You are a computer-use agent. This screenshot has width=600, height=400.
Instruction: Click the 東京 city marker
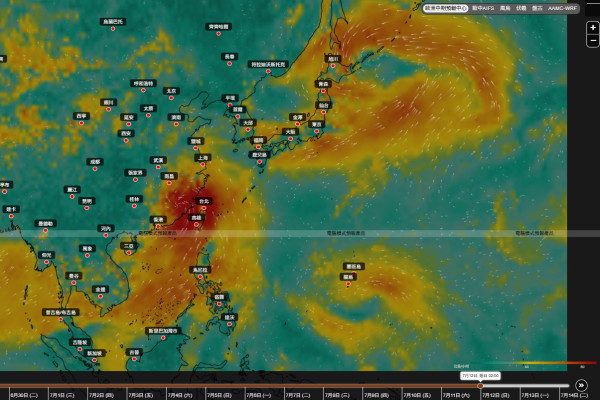316,124
